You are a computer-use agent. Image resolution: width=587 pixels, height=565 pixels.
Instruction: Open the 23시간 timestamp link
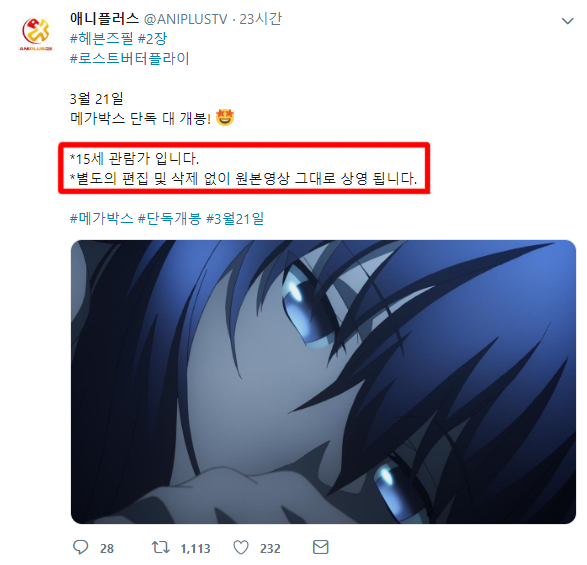click(261, 19)
